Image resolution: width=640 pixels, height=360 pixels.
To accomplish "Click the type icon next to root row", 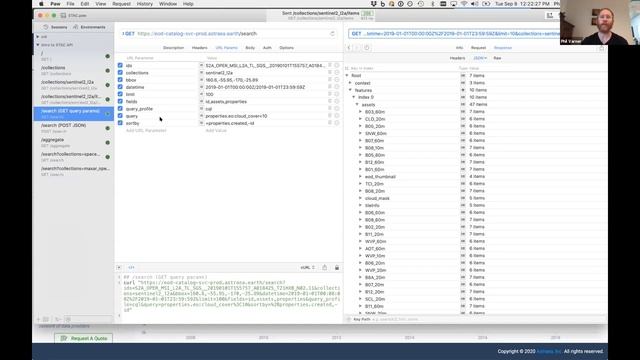I will tap(462, 76).
